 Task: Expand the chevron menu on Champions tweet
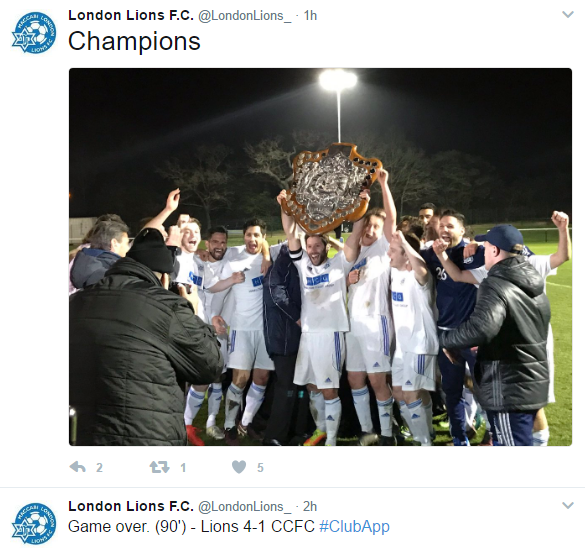pyautogui.click(x=567, y=15)
